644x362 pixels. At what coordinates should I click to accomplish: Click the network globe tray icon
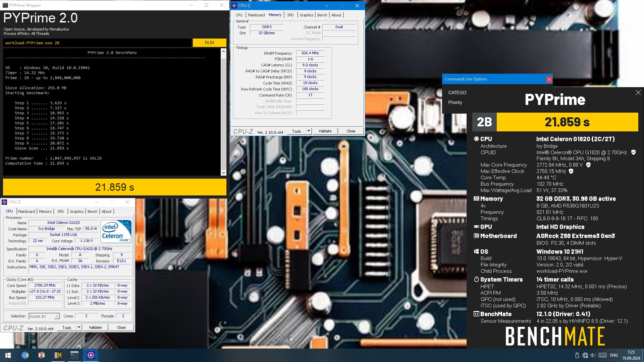(x=585, y=355)
